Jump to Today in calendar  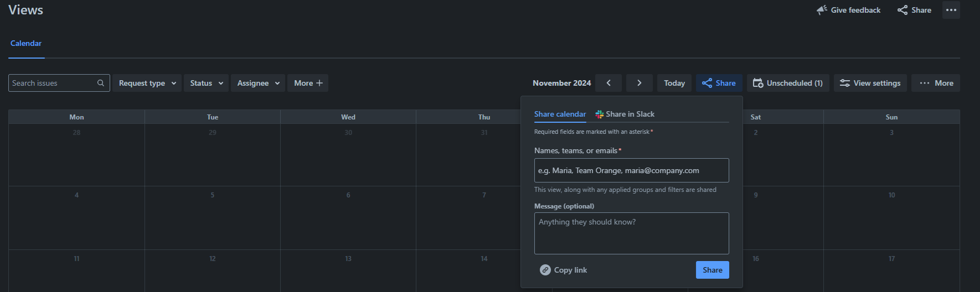pyautogui.click(x=674, y=83)
